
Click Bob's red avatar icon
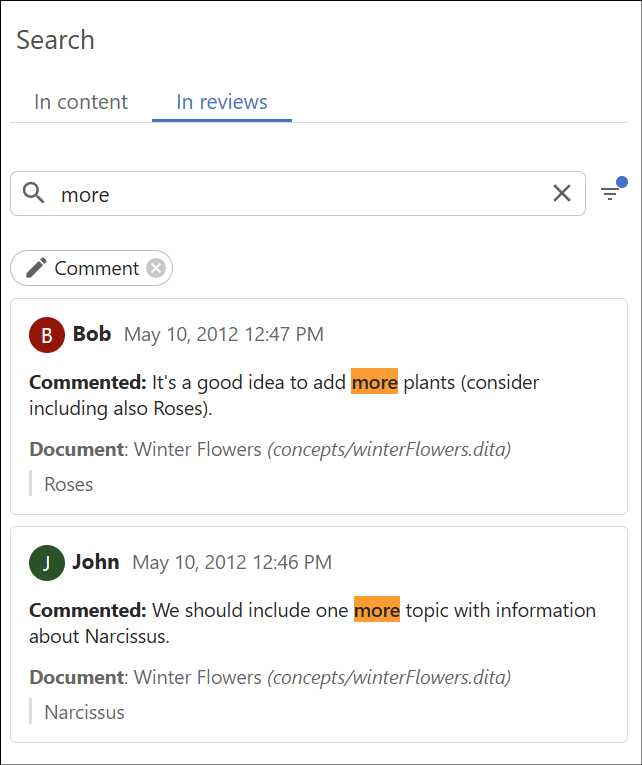47,335
